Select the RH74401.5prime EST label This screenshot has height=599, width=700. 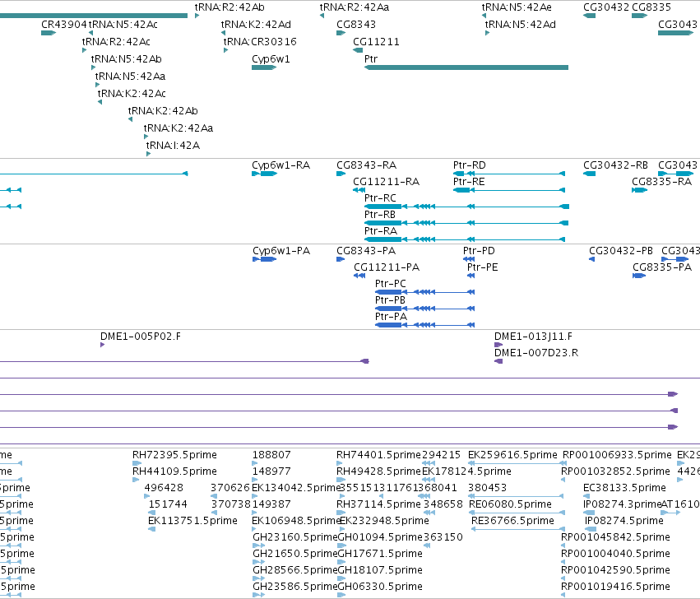point(378,455)
